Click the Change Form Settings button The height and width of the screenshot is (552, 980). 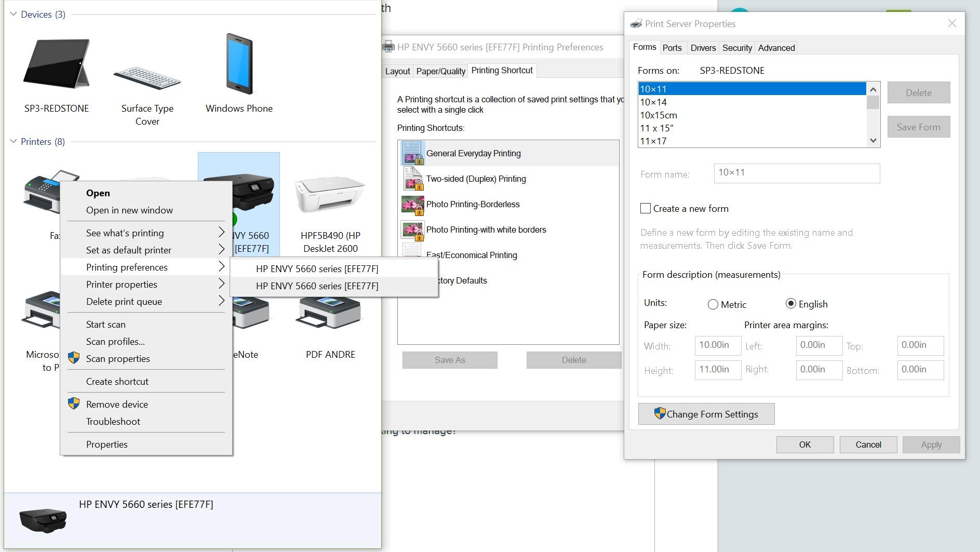[706, 414]
